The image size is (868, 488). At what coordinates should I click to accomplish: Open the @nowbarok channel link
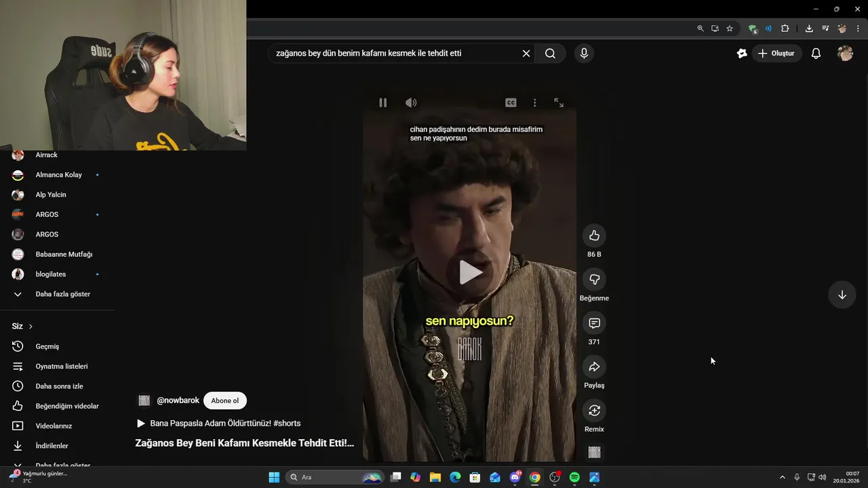coord(178,401)
